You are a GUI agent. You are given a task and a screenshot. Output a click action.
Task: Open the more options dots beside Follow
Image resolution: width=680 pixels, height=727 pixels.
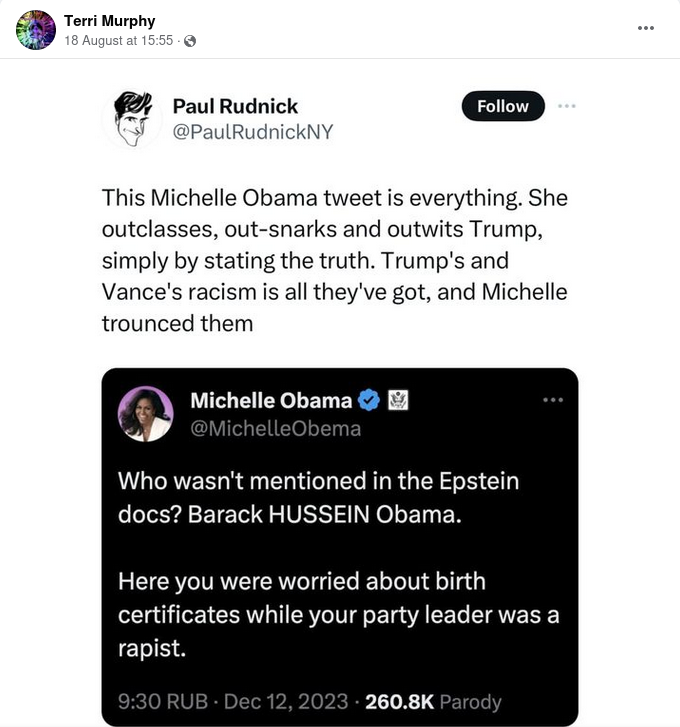[567, 106]
